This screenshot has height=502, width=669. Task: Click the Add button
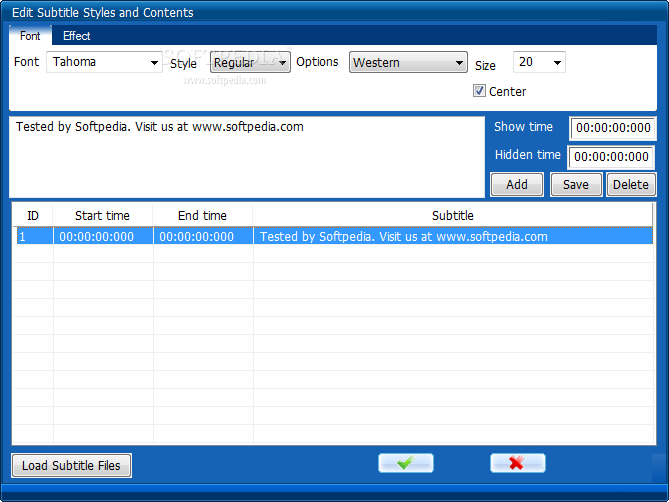pyautogui.click(x=517, y=185)
